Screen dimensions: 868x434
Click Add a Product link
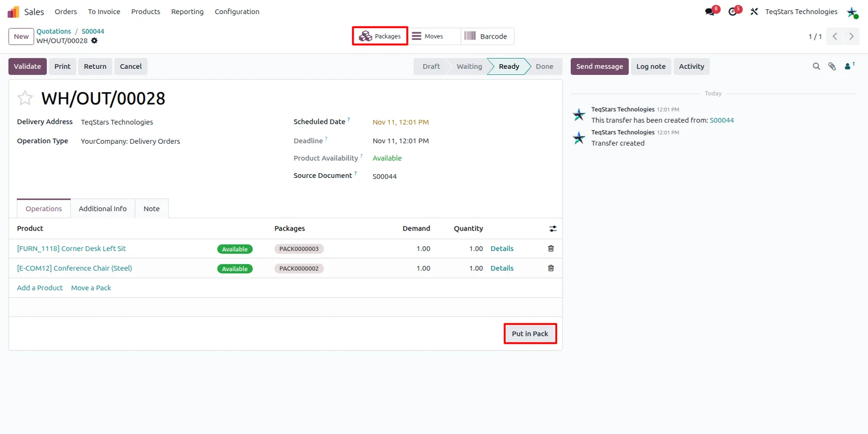tap(40, 288)
